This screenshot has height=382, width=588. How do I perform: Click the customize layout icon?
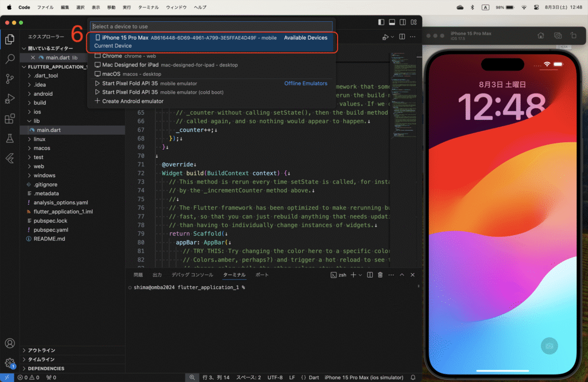click(413, 22)
